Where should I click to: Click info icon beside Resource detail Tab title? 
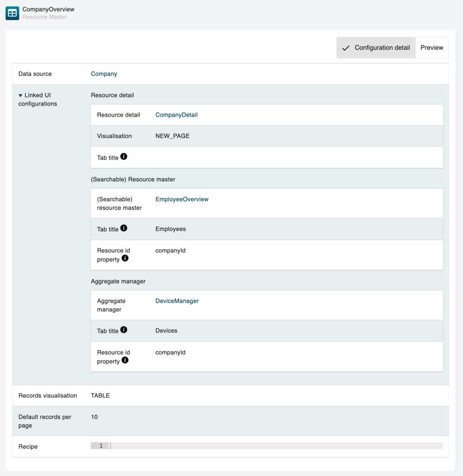124,157
